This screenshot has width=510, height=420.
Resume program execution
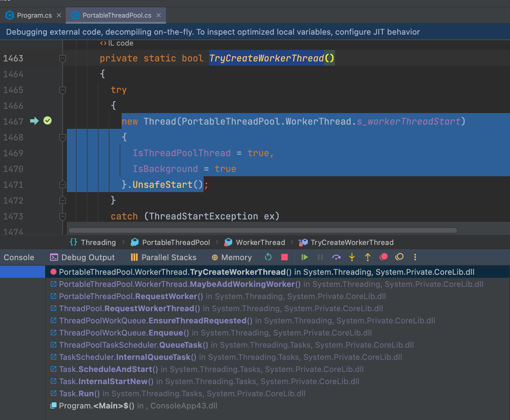click(304, 257)
